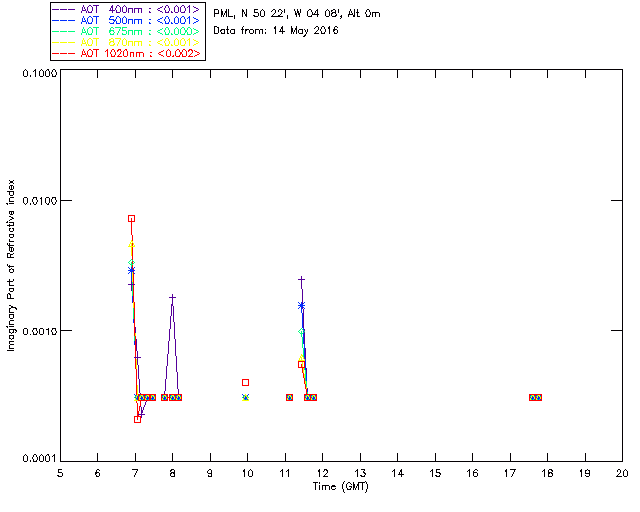The image size is (640, 512).
Task: Select the PML station coordinates title line
Action: tap(297, 14)
